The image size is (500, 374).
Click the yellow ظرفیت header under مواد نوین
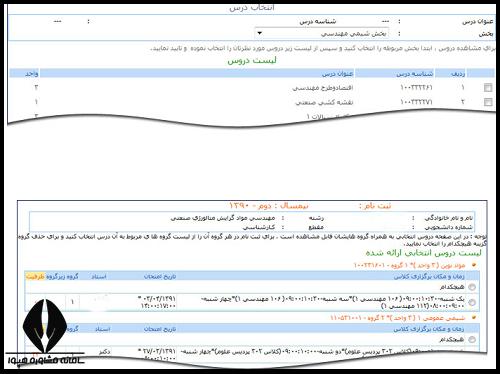(35, 276)
